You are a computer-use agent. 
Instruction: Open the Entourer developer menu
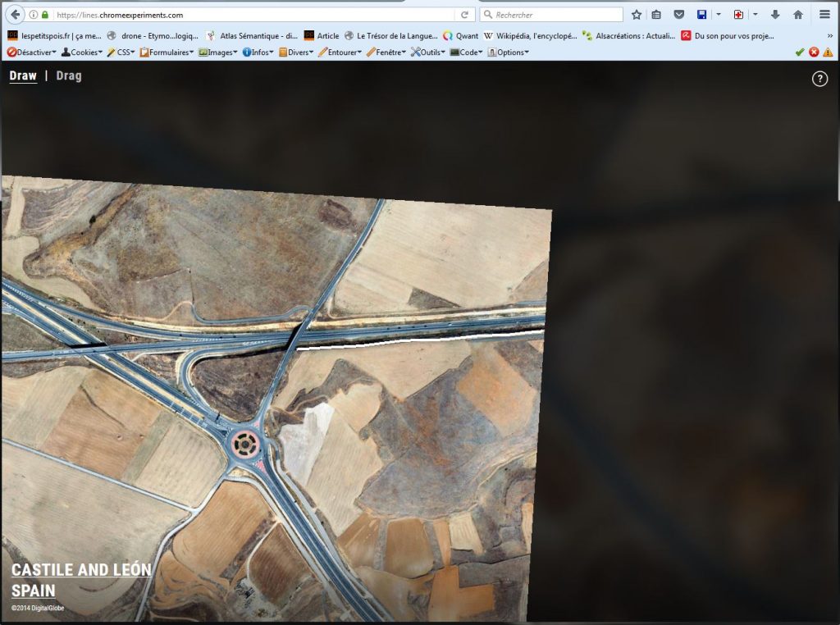(340, 52)
